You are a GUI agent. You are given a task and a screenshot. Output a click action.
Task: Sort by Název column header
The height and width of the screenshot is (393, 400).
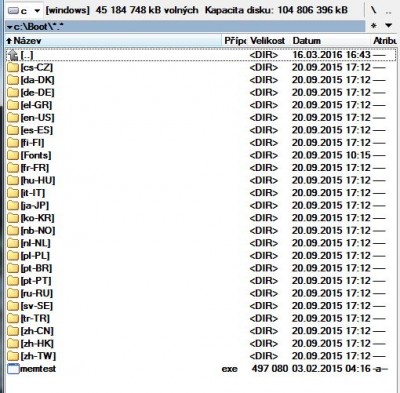(113, 41)
